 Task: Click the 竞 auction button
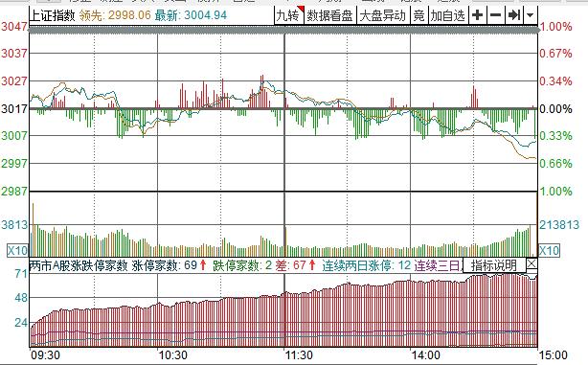point(418,15)
